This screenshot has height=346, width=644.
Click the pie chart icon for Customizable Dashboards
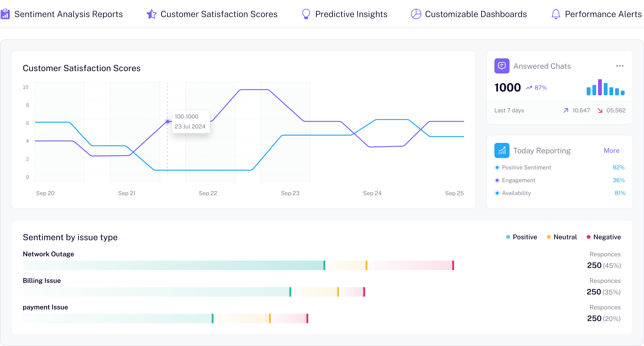click(416, 14)
